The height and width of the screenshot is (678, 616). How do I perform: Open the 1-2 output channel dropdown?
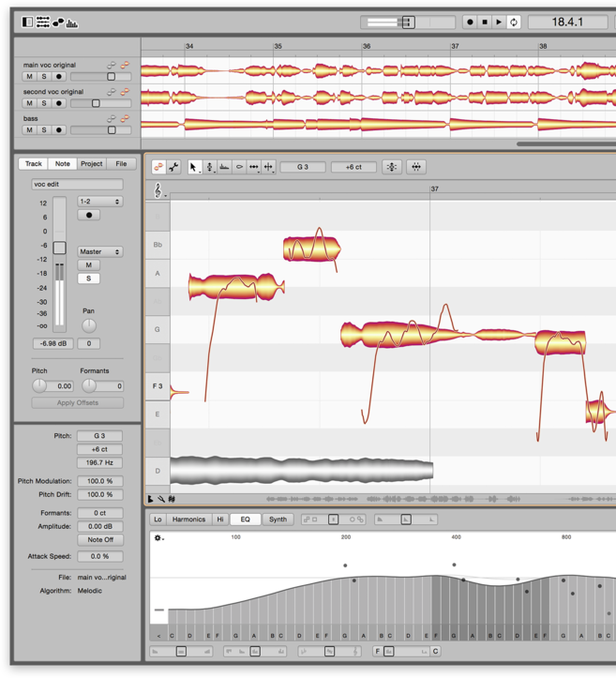pos(99,202)
